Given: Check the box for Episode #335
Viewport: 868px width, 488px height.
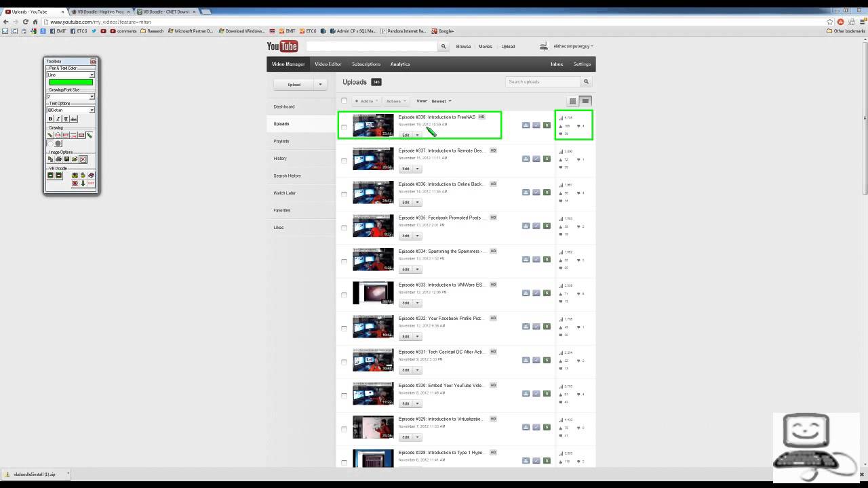Looking at the screenshot, I should [344, 228].
